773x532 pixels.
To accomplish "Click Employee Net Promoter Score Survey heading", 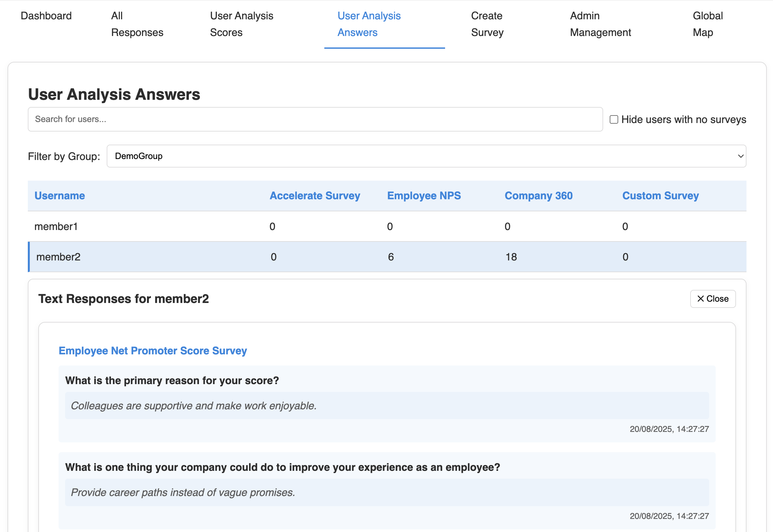I will pyautogui.click(x=153, y=351).
